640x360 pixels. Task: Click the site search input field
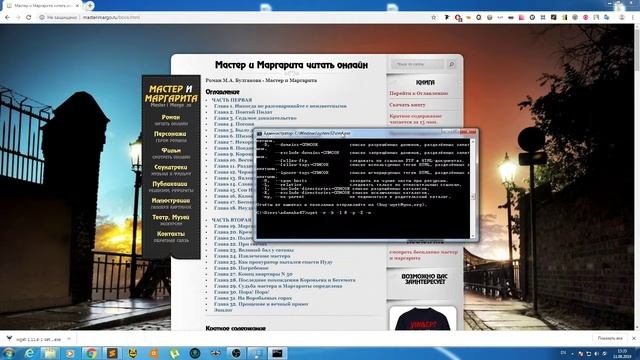pyautogui.click(x=417, y=64)
